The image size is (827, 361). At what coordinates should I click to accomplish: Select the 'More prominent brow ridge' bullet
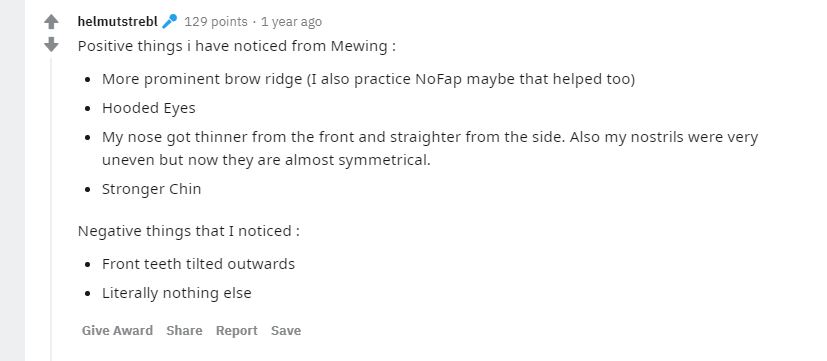(x=368, y=79)
